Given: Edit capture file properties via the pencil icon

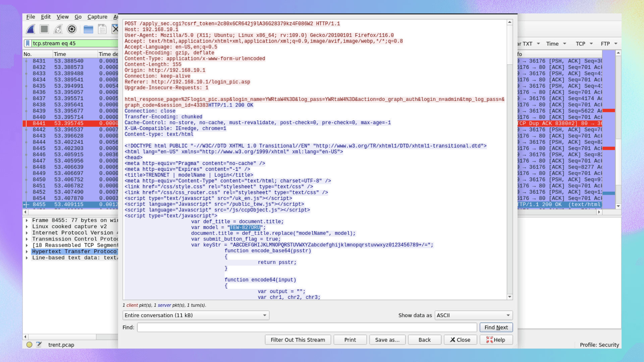Looking at the screenshot, I should (x=39, y=345).
